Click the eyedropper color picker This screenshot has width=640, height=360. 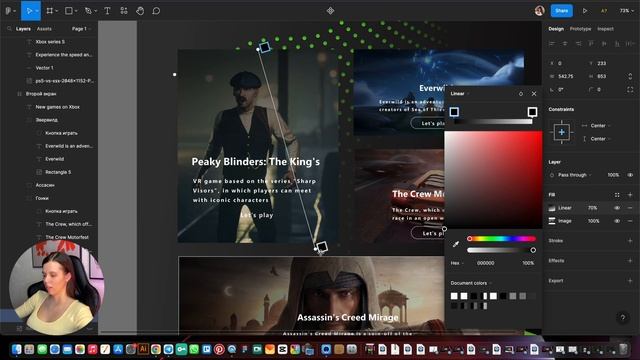(456, 244)
